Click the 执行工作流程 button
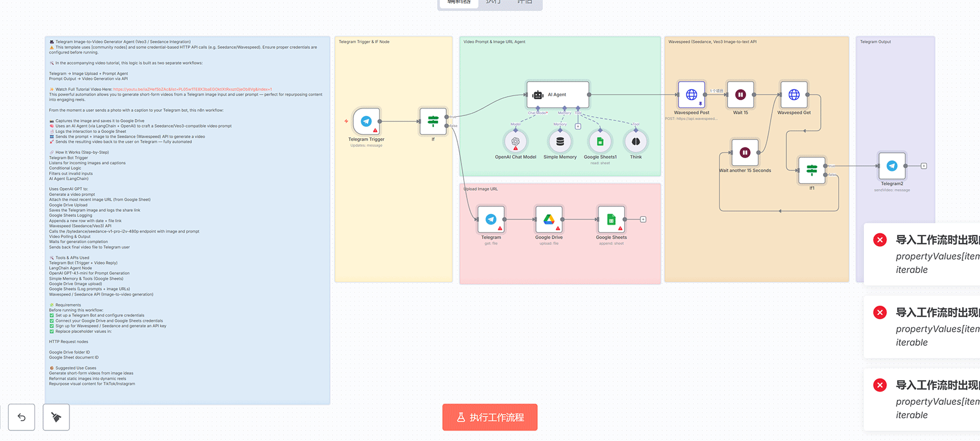 click(x=490, y=418)
